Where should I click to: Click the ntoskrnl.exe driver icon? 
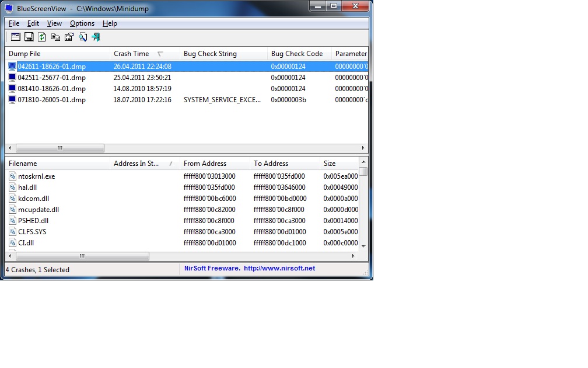coord(12,176)
